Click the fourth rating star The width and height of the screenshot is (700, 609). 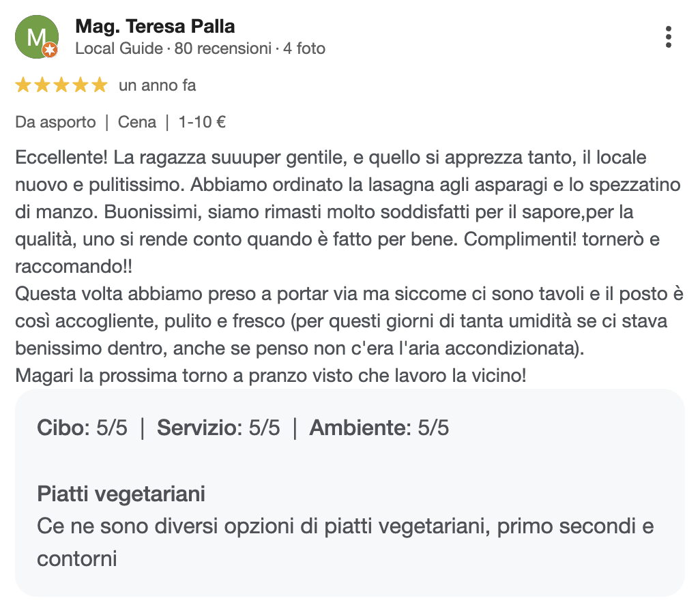(x=81, y=85)
